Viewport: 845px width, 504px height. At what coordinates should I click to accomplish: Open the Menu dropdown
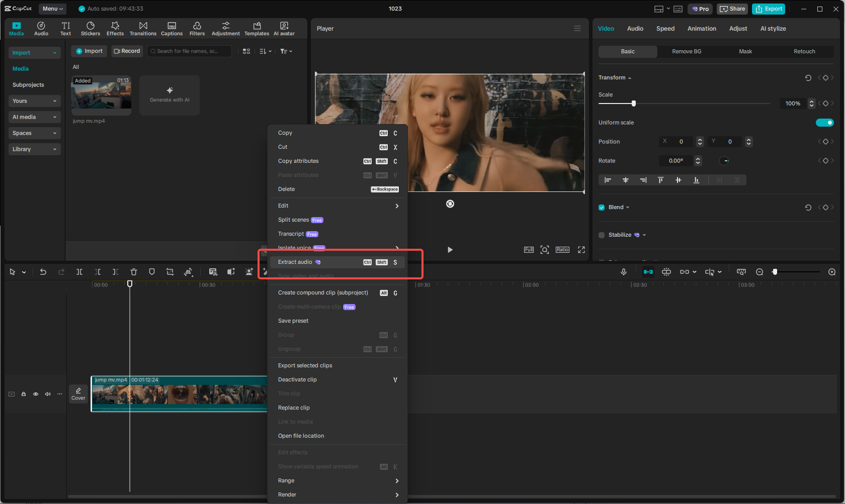point(52,9)
